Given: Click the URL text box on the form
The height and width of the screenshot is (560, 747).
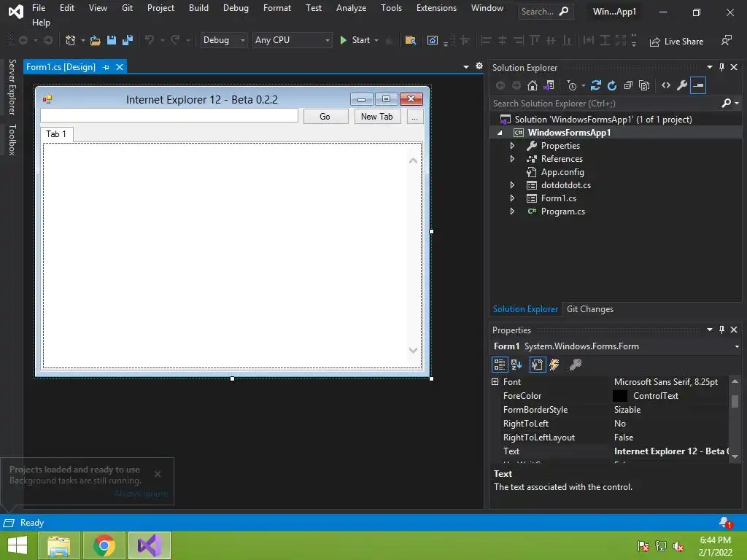Looking at the screenshot, I should point(169,116).
